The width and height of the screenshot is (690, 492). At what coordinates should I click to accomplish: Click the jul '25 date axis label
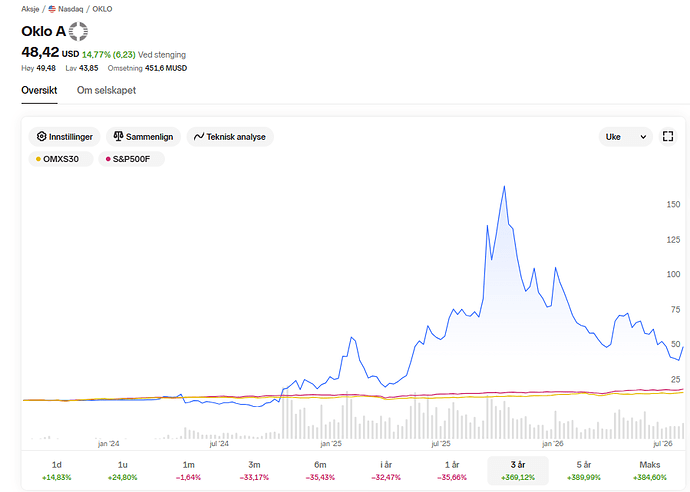pyautogui.click(x=441, y=444)
